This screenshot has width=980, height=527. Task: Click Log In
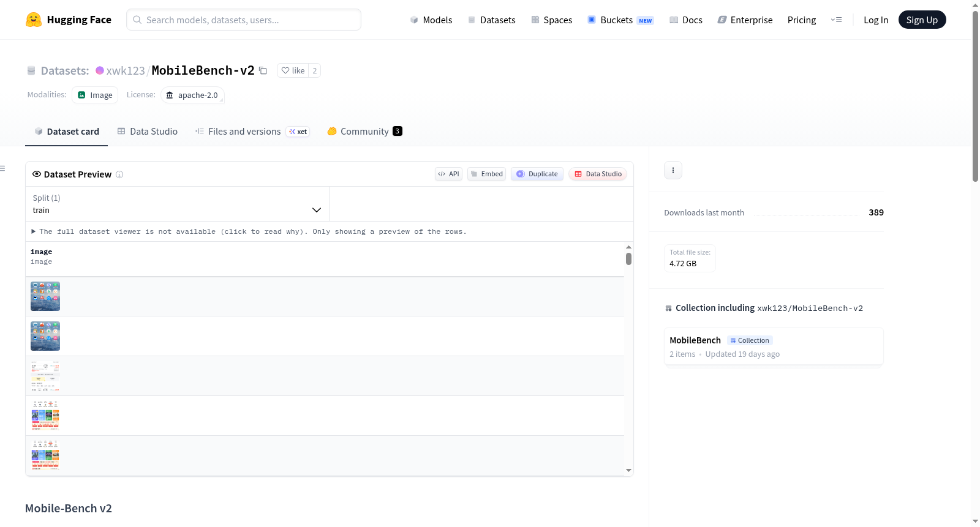[876, 20]
